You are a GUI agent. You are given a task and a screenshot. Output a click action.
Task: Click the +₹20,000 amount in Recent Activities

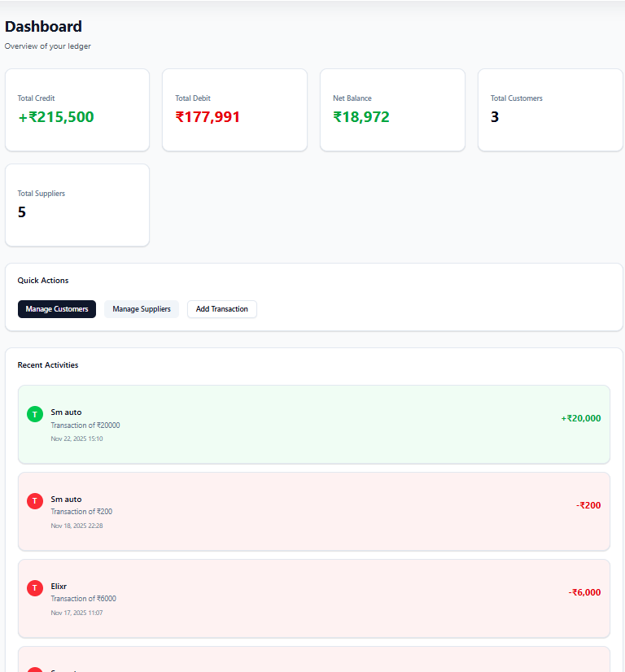pyautogui.click(x=580, y=418)
